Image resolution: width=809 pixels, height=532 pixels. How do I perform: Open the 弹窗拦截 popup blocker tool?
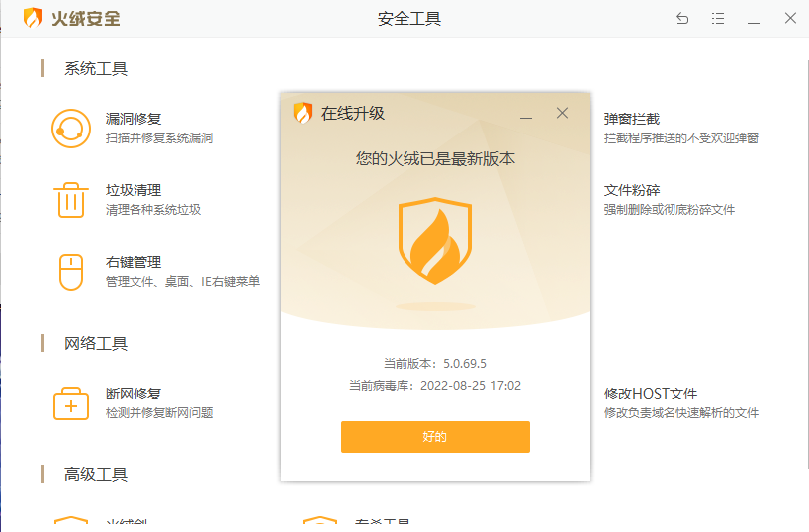click(632, 119)
